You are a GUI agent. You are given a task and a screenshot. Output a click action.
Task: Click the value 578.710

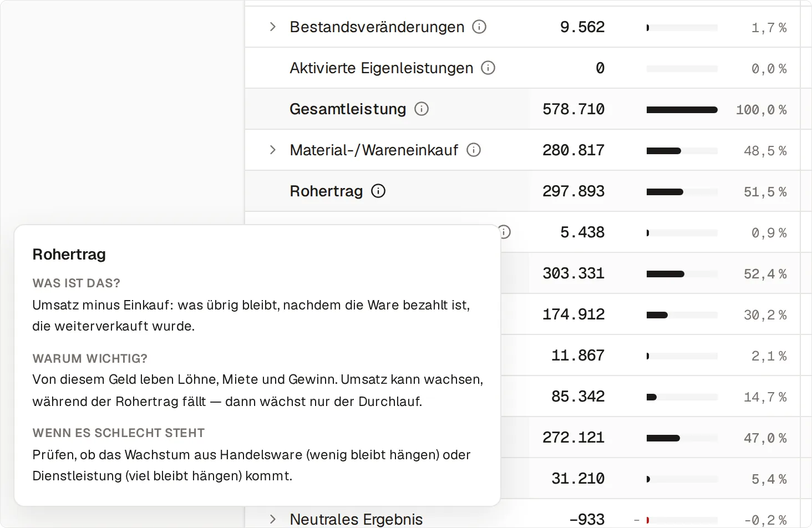click(x=574, y=109)
